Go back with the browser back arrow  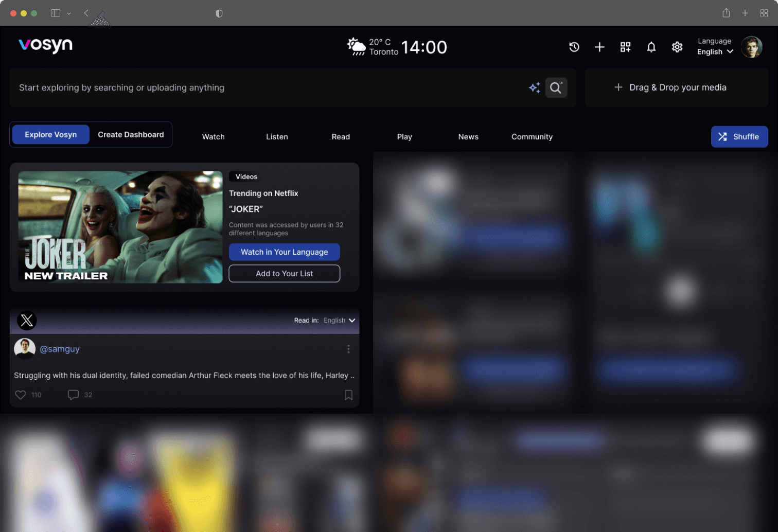pyautogui.click(x=86, y=13)
